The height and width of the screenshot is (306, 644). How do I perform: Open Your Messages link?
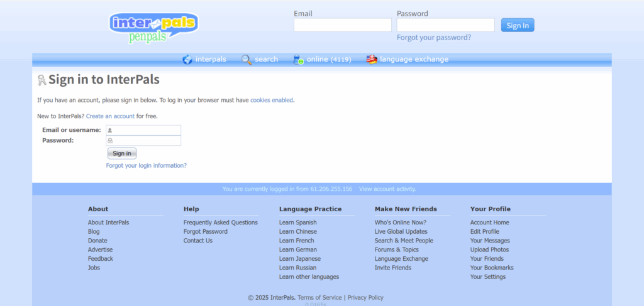(x=490, y=241)
